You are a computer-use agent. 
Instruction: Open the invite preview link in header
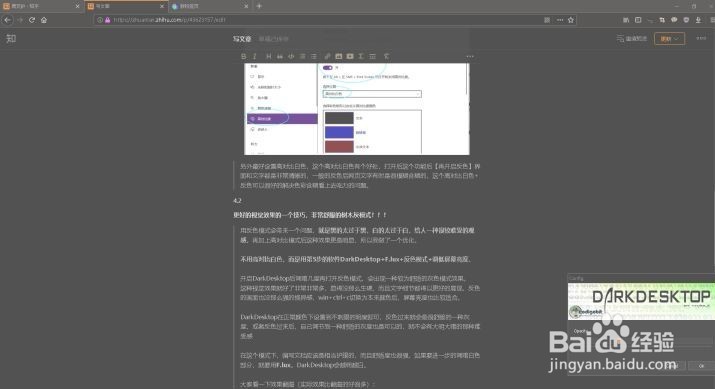[632, 39]
